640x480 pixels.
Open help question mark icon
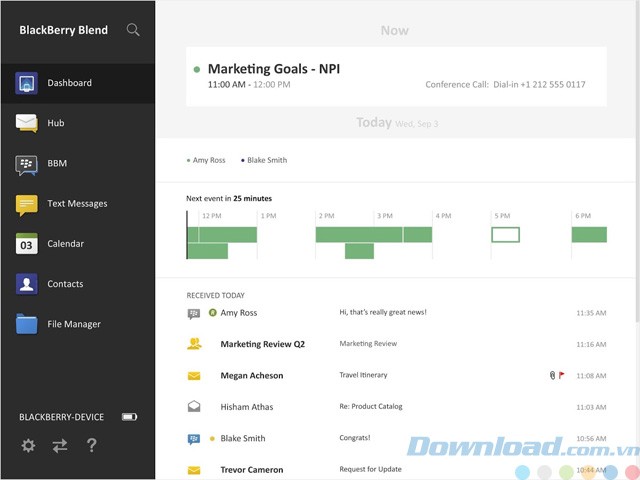point(92,446)
